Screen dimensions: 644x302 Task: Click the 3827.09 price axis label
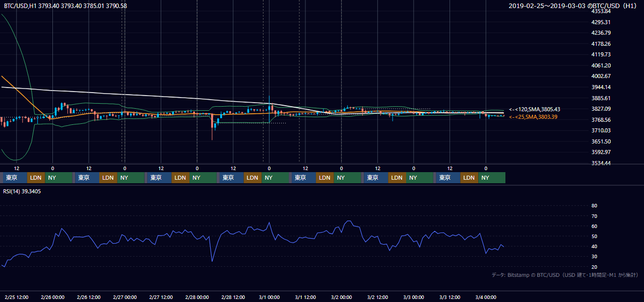tap(601, 109)
